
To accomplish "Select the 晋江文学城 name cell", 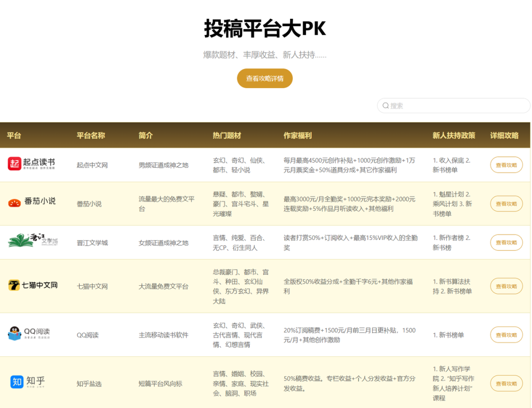I will tap(92, 243).
